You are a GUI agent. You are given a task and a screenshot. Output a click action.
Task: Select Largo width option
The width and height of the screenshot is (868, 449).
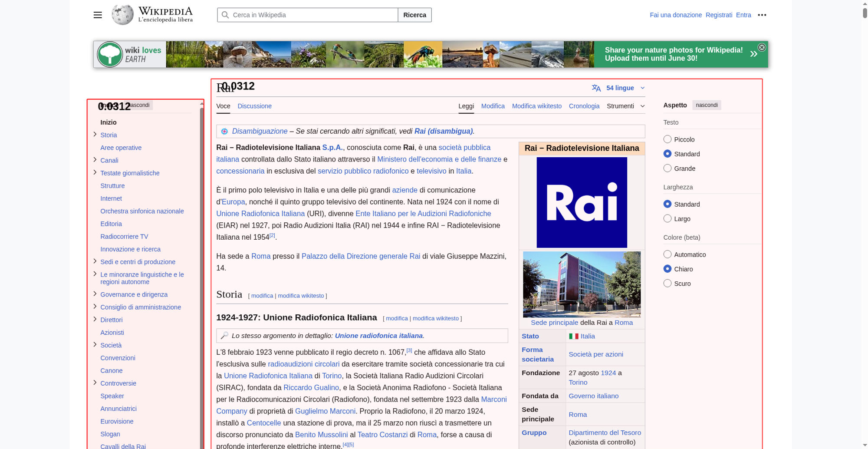point(667,218)
